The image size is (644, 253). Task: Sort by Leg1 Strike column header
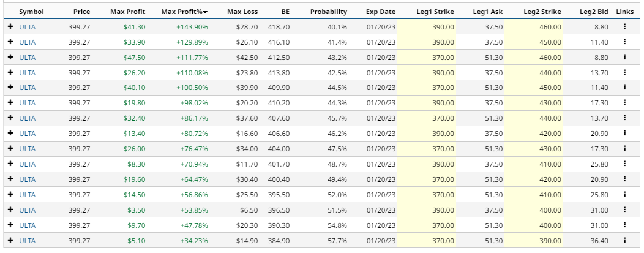tap(433, 12)
